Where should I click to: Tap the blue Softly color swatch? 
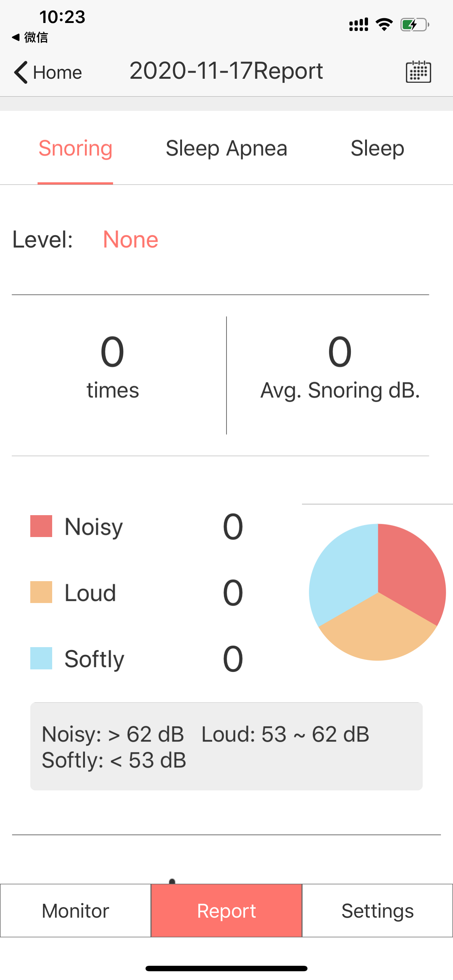pos(41,658)
